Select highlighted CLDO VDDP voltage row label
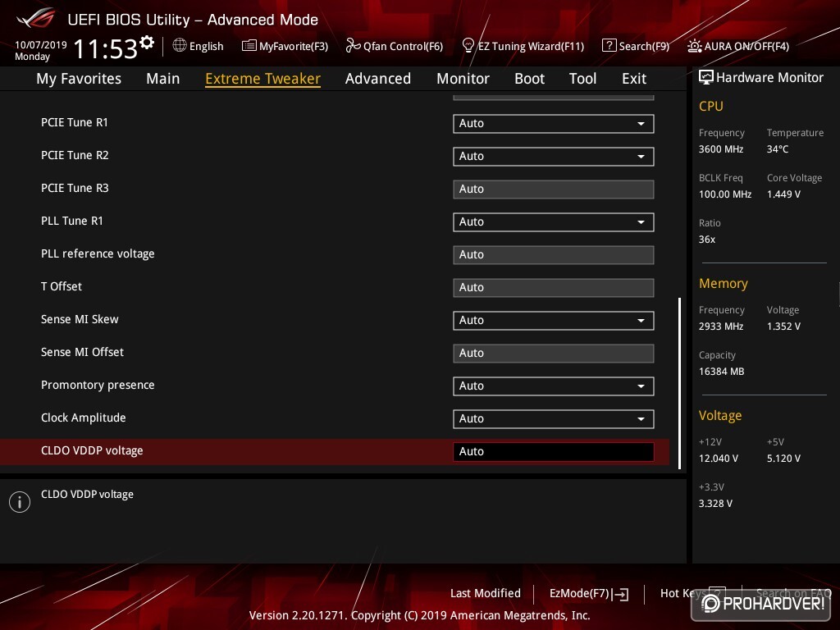The image size is (840, 630). (x=92, y=450)
